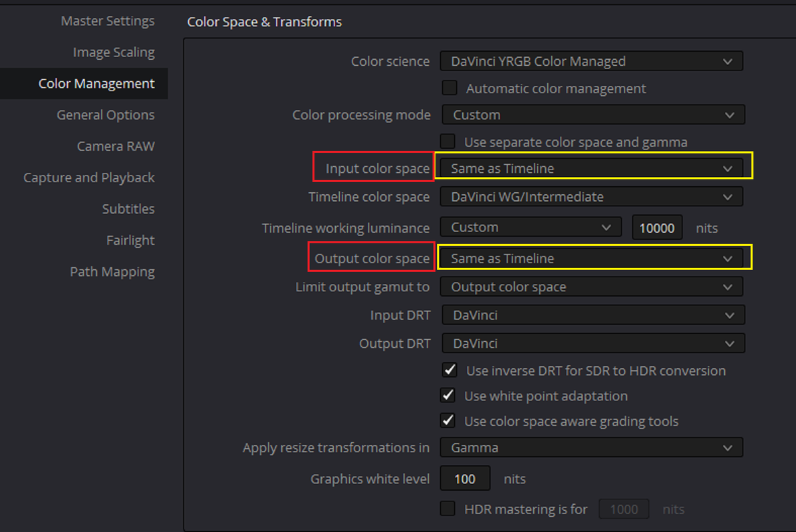Viewport: 796px width, 532px height.
Task: Open Apply resize transformations in dropdown
Action: pos(591,448)
